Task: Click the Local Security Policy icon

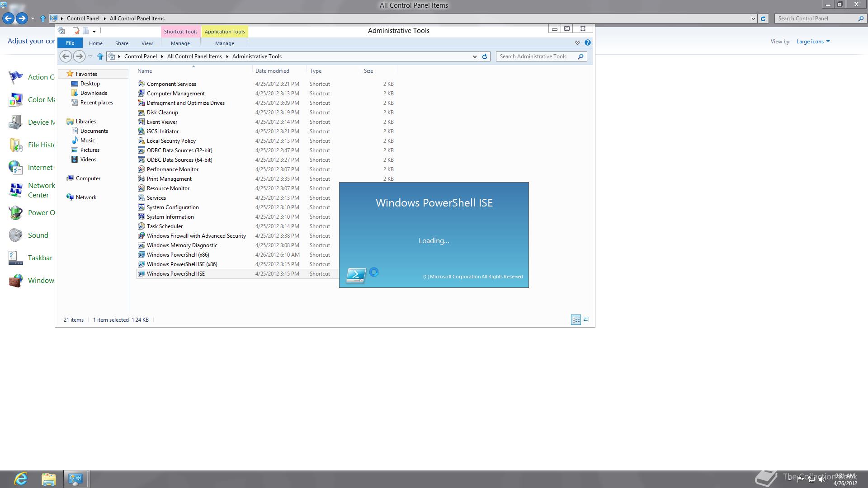Action: (141, 141)
